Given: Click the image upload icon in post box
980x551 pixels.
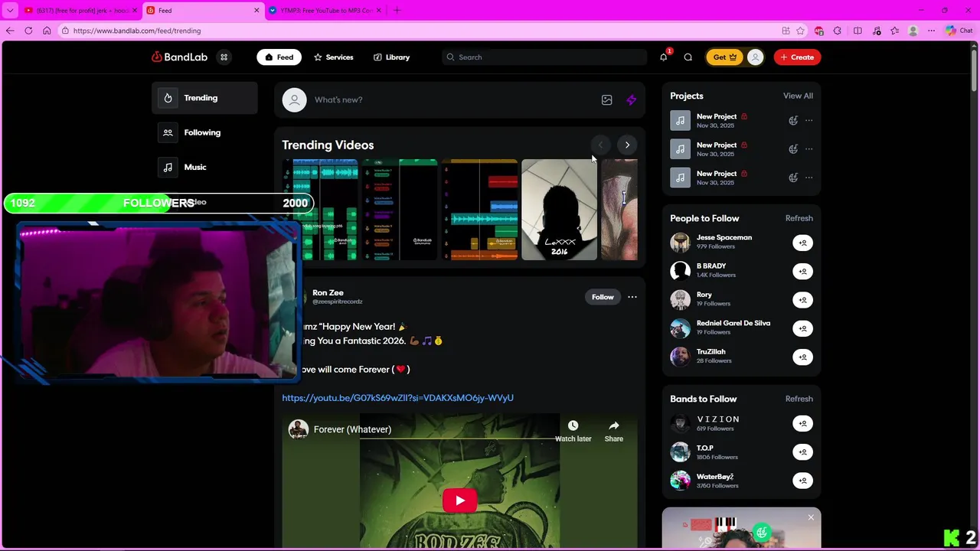Looking at the screenshot, I should [606, 99].
